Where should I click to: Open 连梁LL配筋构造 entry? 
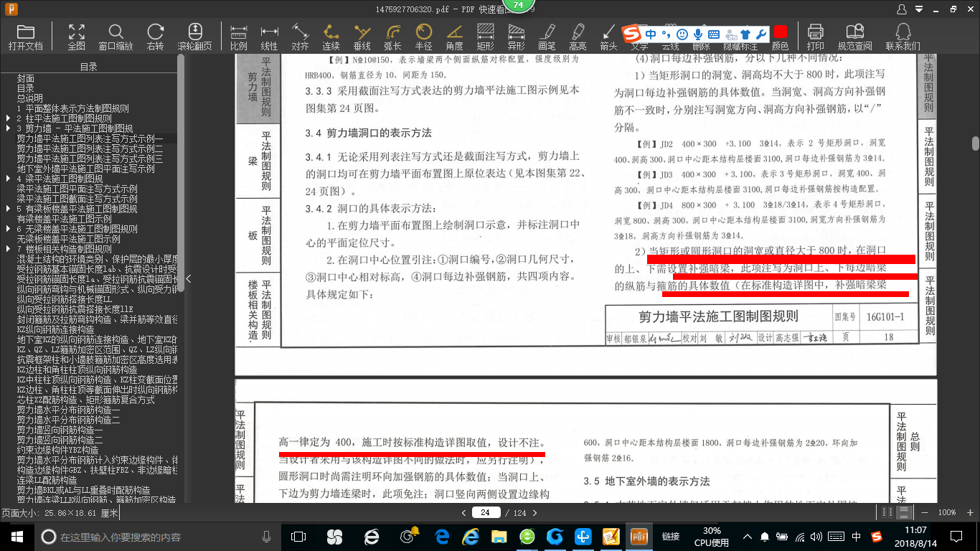(47, 480)
